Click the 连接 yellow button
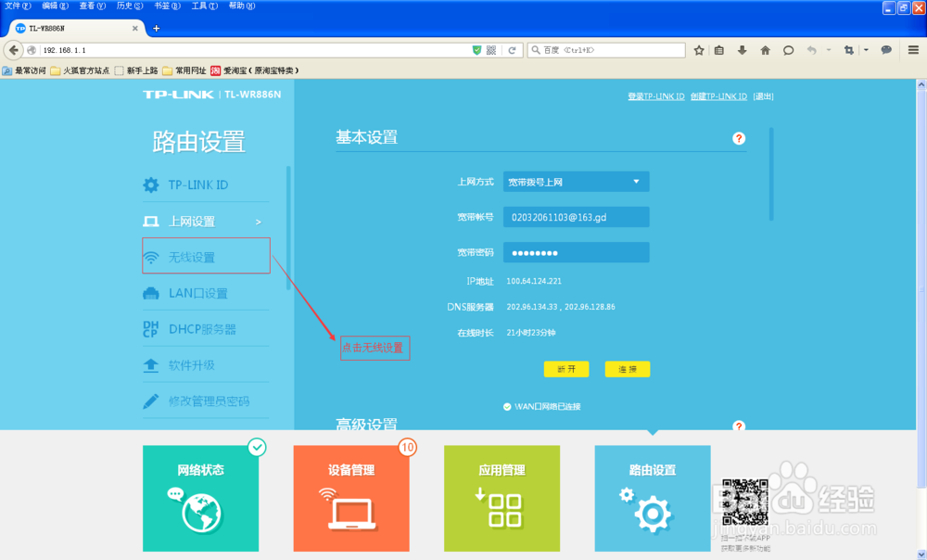927x560 pixels. tap(628, 369)
